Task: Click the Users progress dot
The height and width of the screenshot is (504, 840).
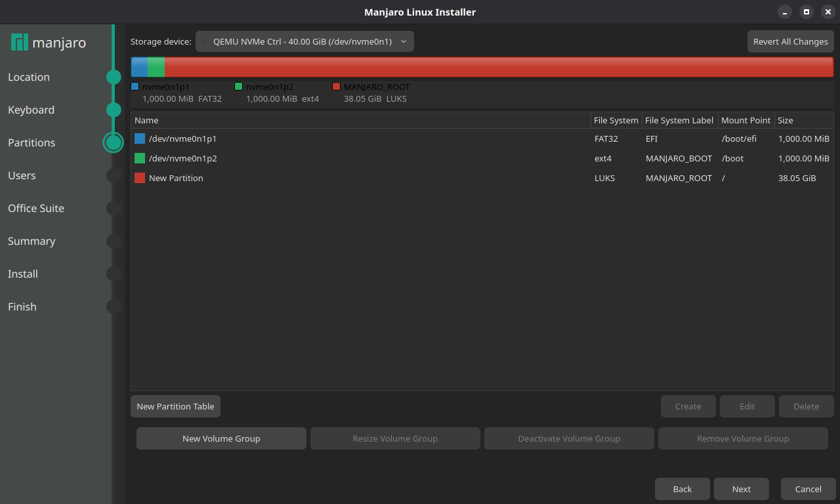Action: (x=114, y=175)
